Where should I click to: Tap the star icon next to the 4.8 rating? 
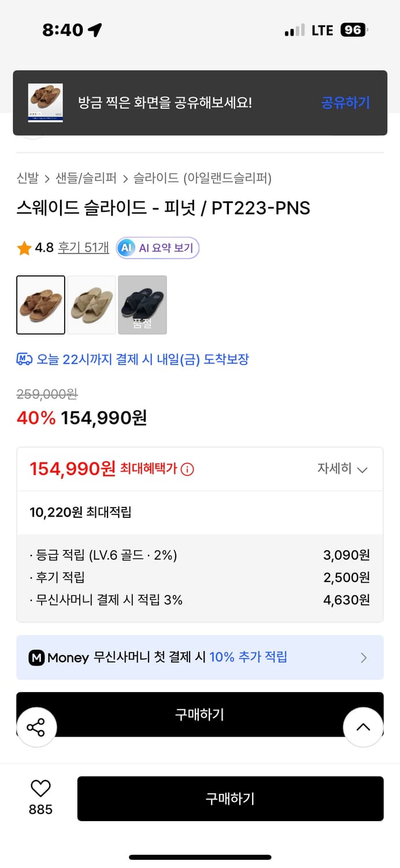pos(24,247)
